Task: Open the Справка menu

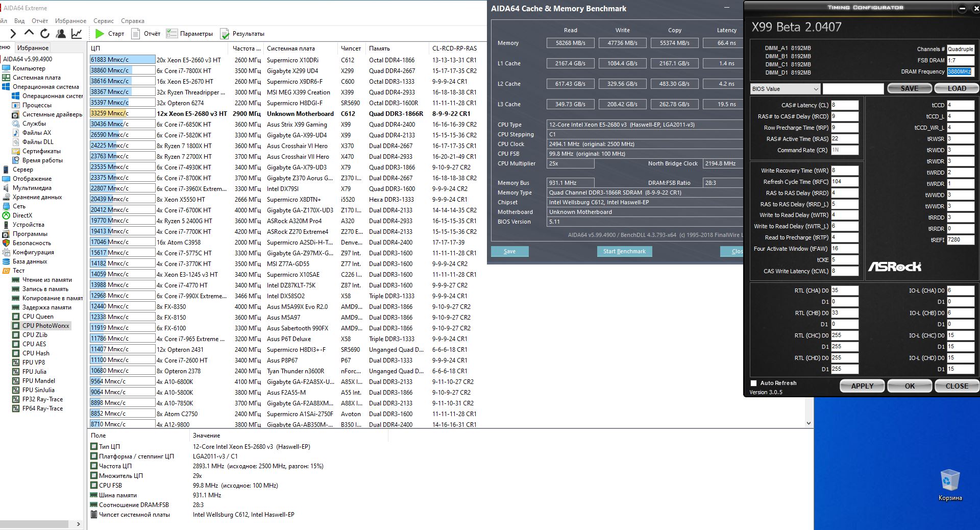Action: [133, 21]
